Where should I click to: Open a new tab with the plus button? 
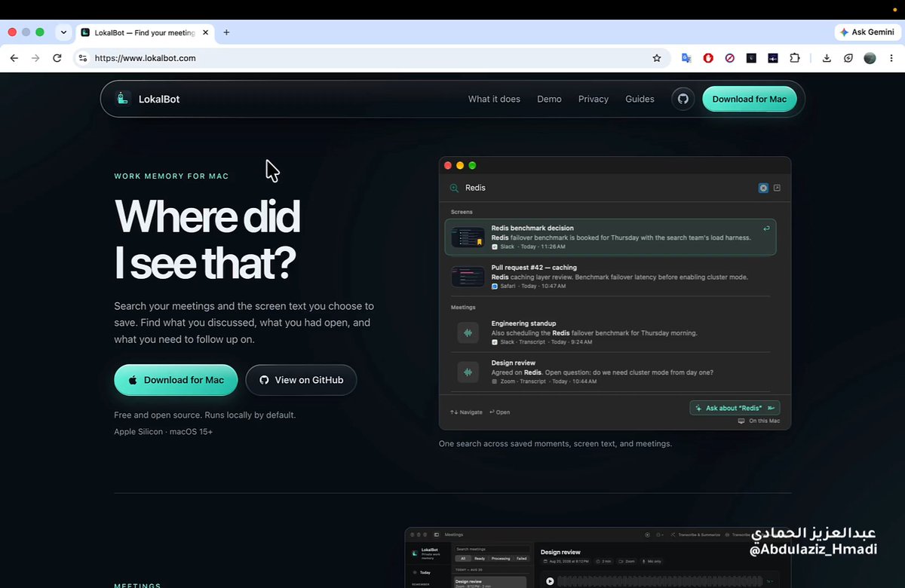click(226, 32)
